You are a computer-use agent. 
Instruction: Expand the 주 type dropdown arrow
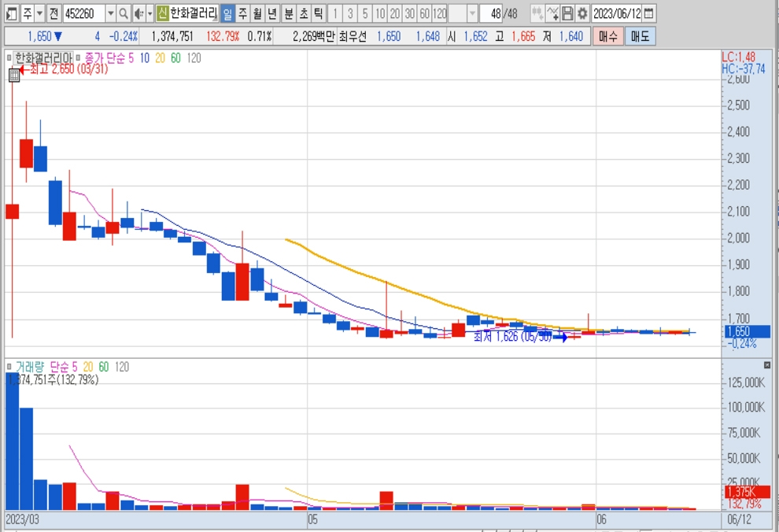pyautogui.click(x=40, y=13)
